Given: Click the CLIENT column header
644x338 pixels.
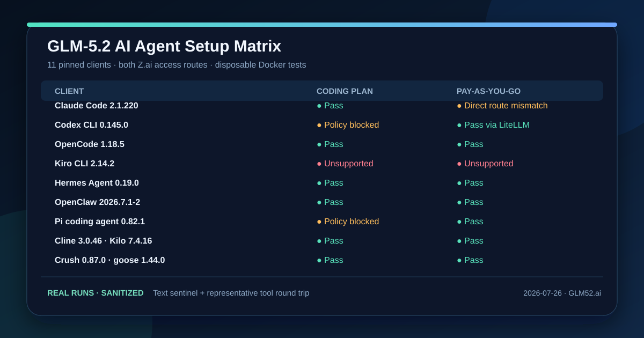Looking at the screenshot, I should pos(69,91).
